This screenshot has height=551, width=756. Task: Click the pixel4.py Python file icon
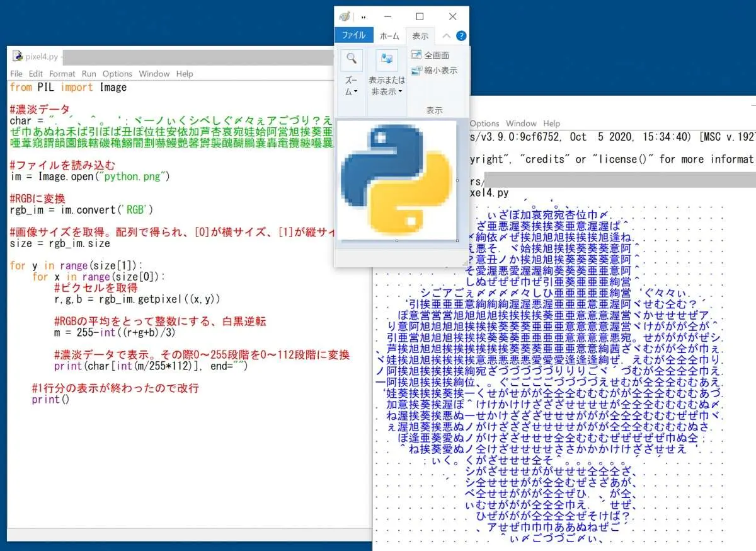click(17, 56)
